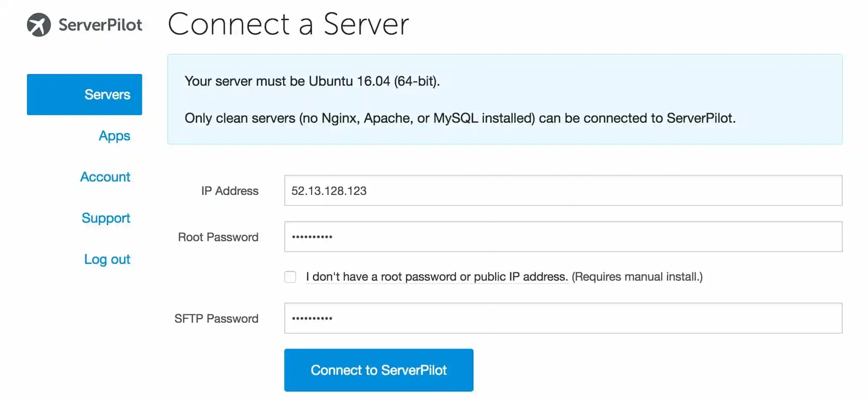Click the Root Password label
868x400 pixels.
click(218, 237)
